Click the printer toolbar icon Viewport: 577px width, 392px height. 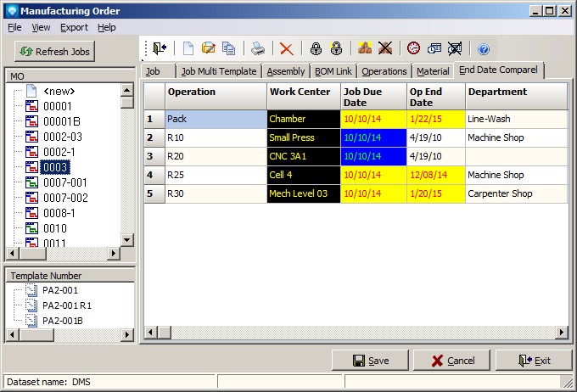[257, 49]
